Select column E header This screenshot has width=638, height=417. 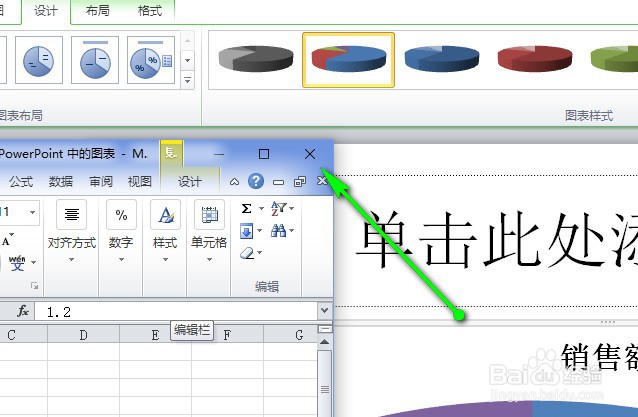[x=155, y=335]
